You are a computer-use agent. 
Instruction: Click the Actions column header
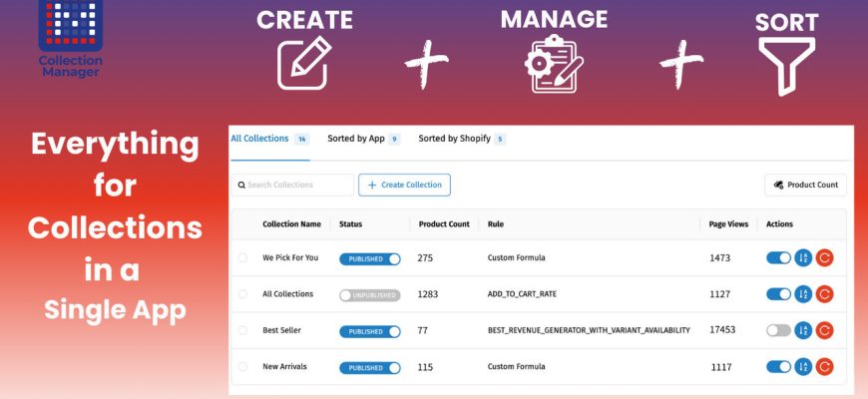pos(779,224)
